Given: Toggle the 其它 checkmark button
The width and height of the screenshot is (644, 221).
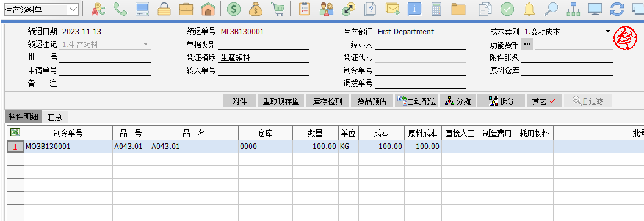Looking at the screenshot, I should pos(544,101).
